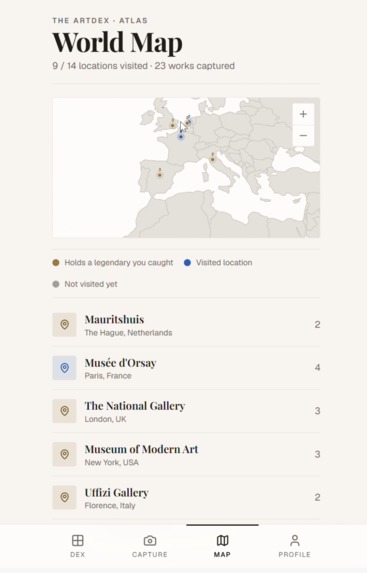Click the Uffizi Gallery pin icon

(64, 497)
